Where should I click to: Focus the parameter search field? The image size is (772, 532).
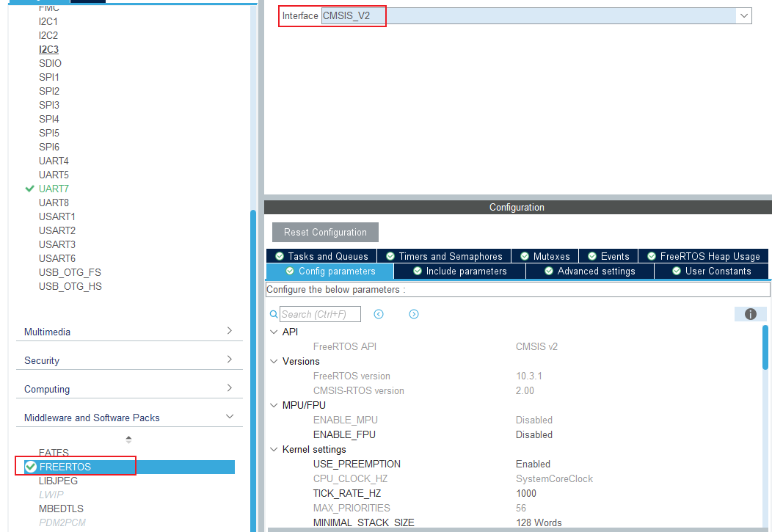tap(320, 314)
